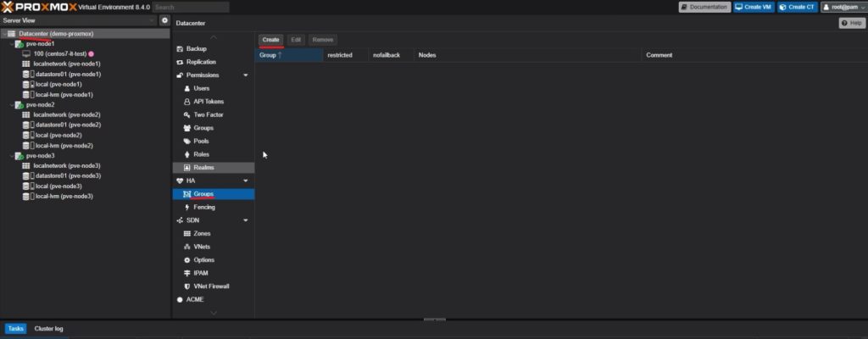Viewport: 868px width, 339px height.
Task: Collapse the SDN section arrow
Action: tap(246, 220)
